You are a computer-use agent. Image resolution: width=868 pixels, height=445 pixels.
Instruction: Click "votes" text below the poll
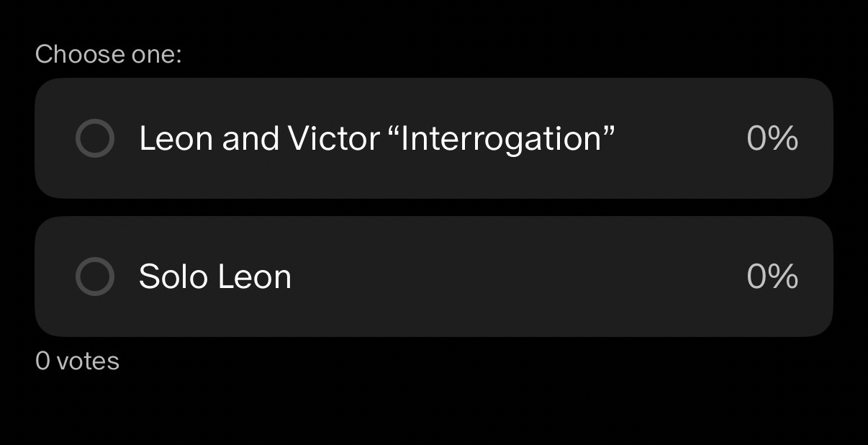tap(88, 361)
